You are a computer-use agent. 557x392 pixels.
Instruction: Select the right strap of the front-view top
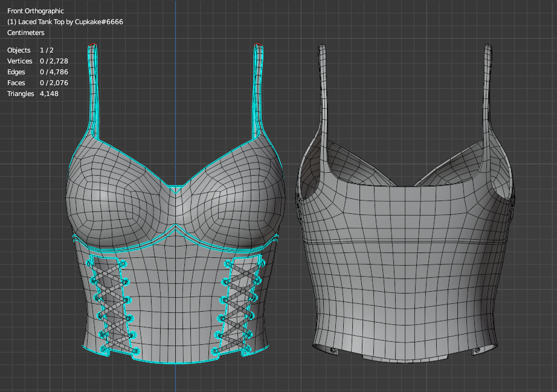pos(258,91)
